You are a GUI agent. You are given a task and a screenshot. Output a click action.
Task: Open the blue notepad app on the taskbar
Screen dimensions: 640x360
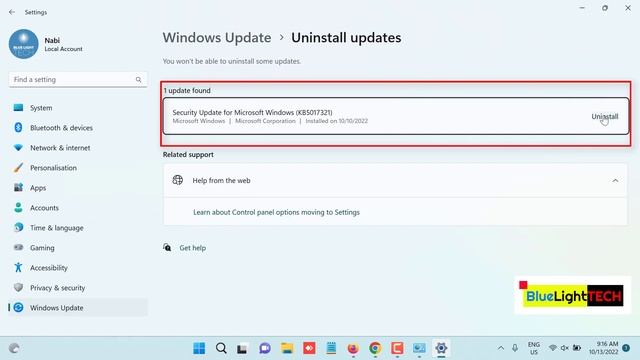[331, 348]
